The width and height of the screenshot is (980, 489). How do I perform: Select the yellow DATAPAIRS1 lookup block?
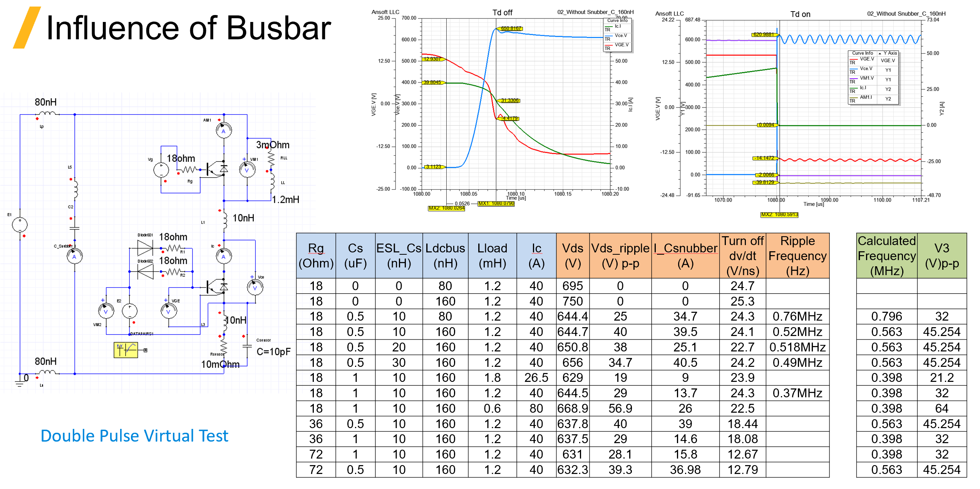click(126, 350)
